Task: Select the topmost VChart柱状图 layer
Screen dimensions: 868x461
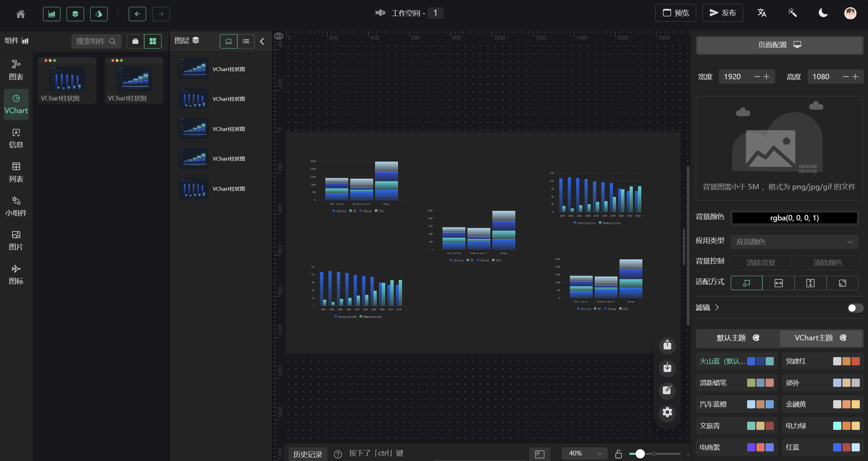Action: pos(221,69)
